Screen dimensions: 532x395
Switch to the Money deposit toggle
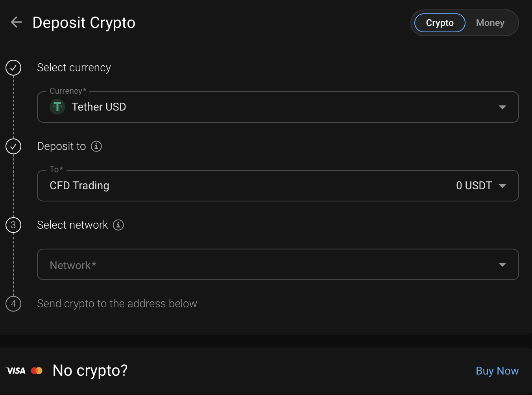(x=490, y=23)
